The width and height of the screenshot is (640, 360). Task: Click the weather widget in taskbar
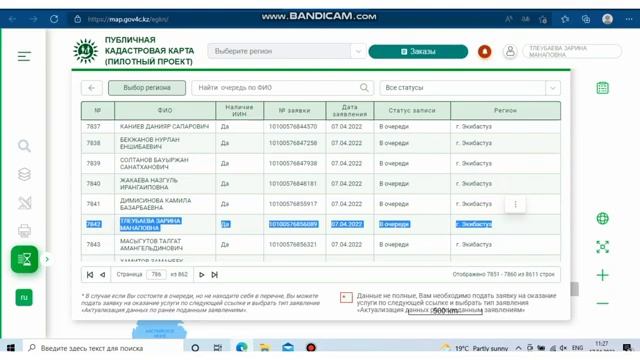point(474,348)
